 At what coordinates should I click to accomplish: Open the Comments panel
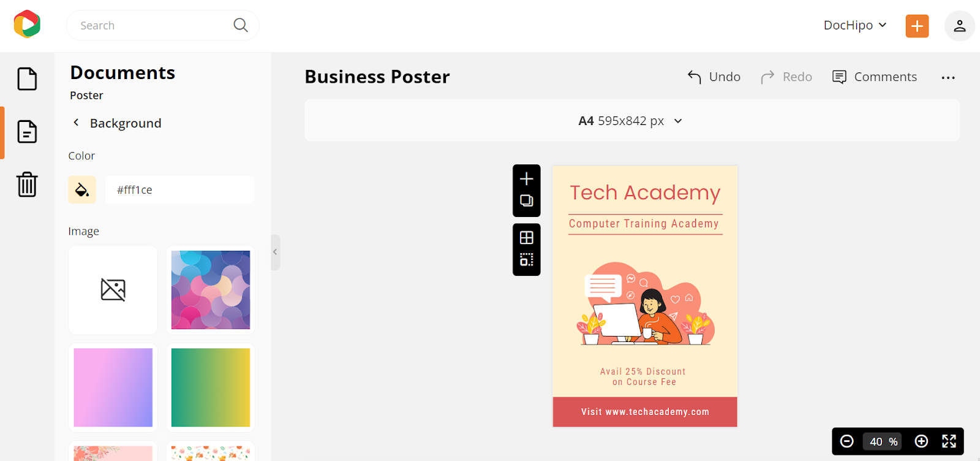(x=875, y=77)
